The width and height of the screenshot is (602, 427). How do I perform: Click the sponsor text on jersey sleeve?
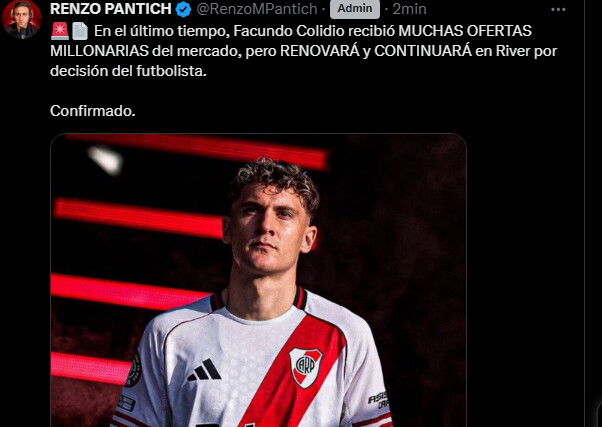click(x=378, y=401)
